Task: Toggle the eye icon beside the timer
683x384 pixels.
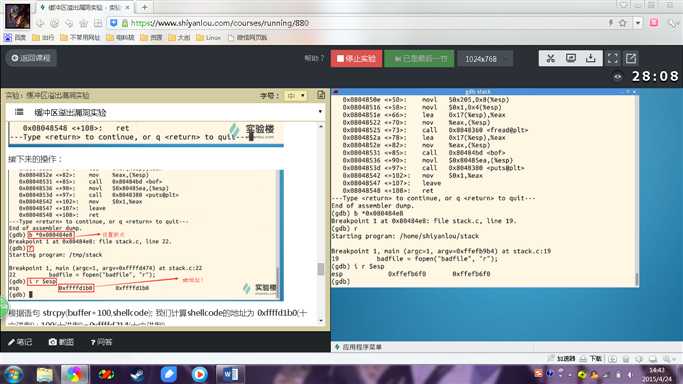Action: coord(618,77)
